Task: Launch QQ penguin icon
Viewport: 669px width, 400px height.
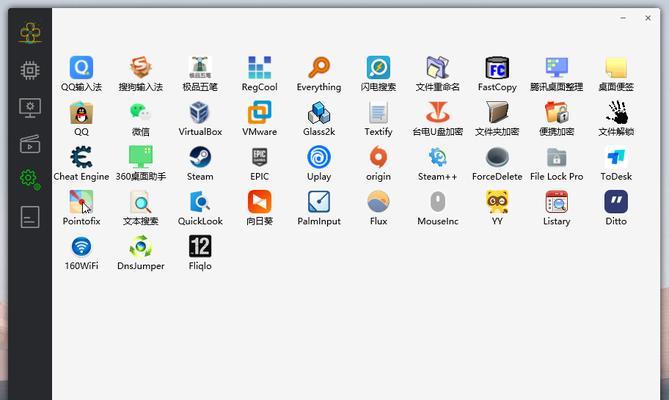Action: [x=81, y=112]
